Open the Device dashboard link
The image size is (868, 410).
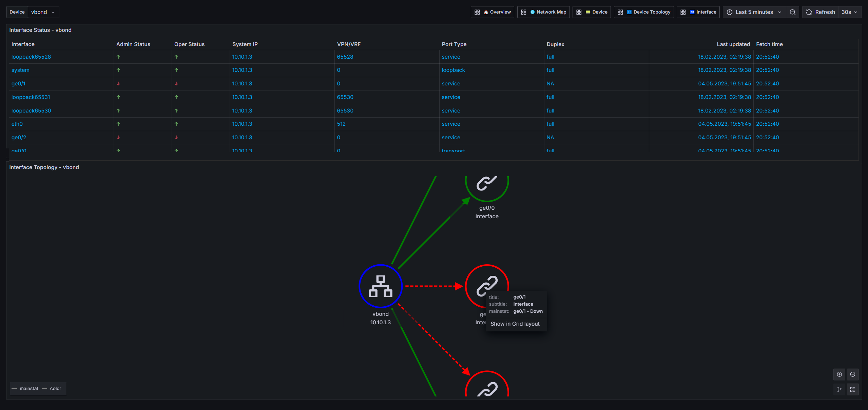(x=592, y=12)
